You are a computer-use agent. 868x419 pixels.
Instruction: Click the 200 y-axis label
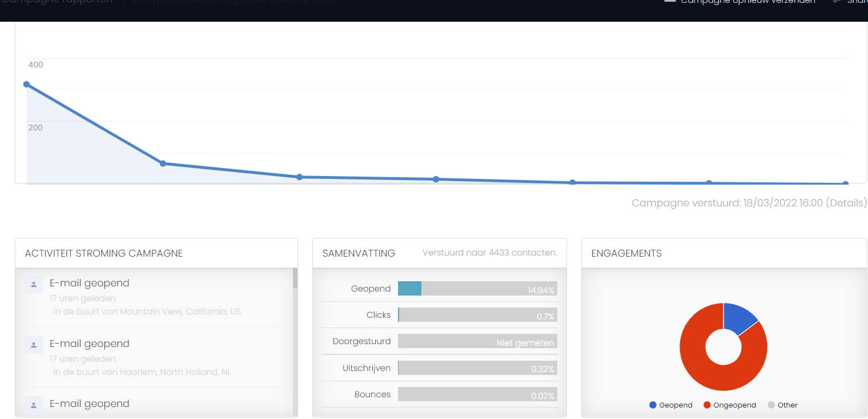35,127
